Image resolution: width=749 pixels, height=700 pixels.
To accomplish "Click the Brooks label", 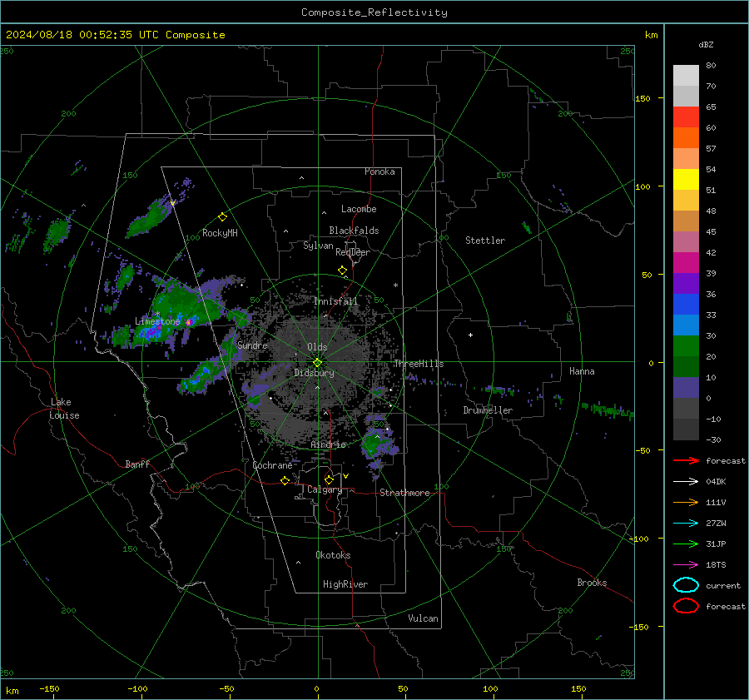I will 592,583.
